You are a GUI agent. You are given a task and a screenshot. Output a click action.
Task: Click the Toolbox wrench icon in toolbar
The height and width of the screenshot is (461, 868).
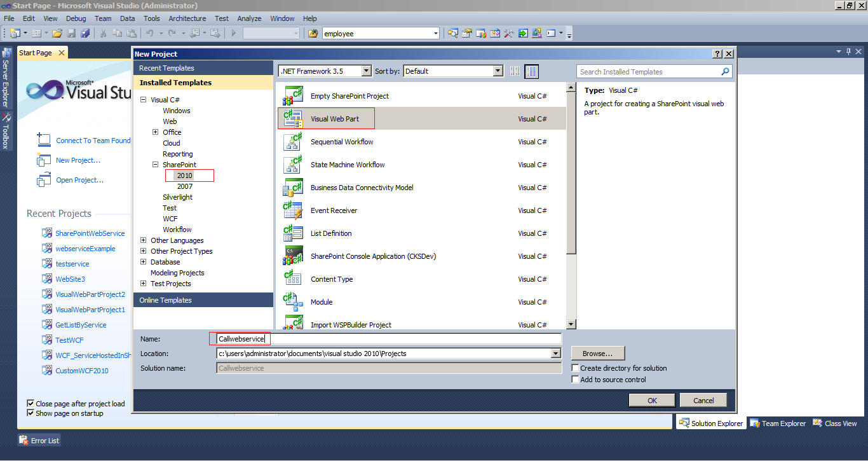coord(508,33)
